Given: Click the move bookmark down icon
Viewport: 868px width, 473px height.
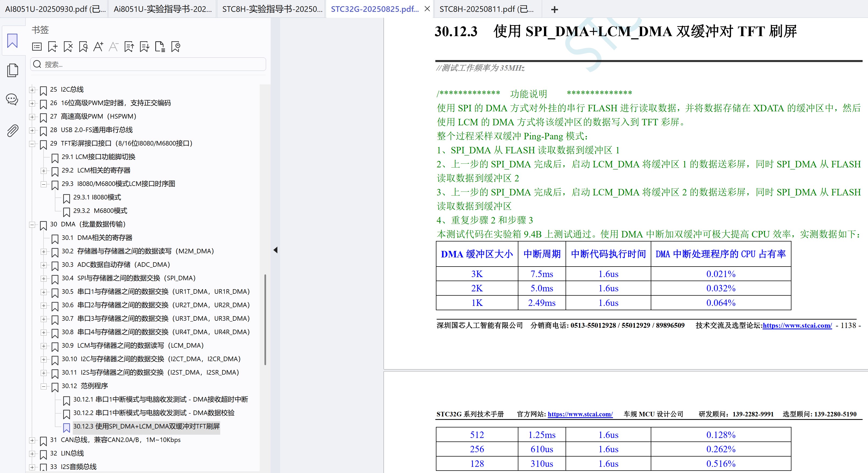Looking at the screenshot, I should [x=144, y=46].
